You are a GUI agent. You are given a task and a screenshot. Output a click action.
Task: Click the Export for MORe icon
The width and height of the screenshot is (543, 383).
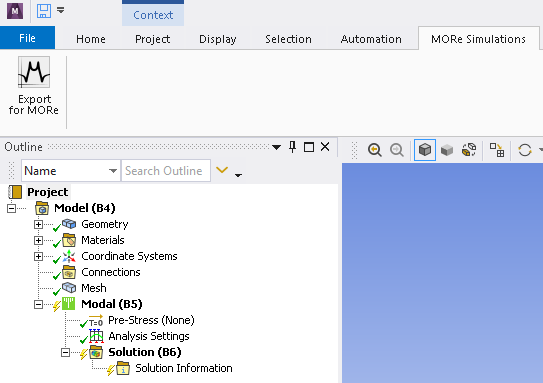tap(34, 72)
